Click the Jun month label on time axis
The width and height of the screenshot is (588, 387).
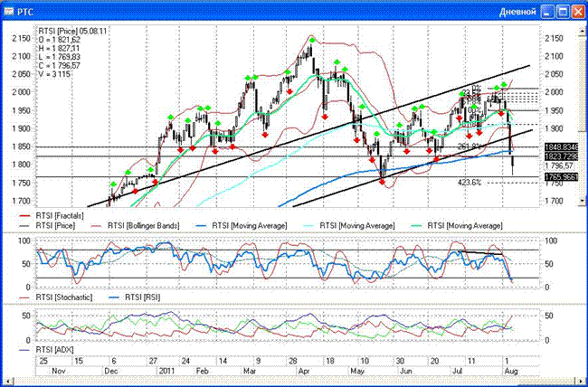click(x=406, y=371)
